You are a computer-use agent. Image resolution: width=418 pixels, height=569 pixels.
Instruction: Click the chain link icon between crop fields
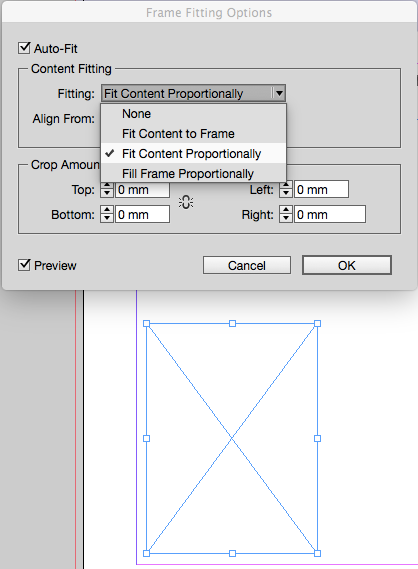[x=186, y=202]
